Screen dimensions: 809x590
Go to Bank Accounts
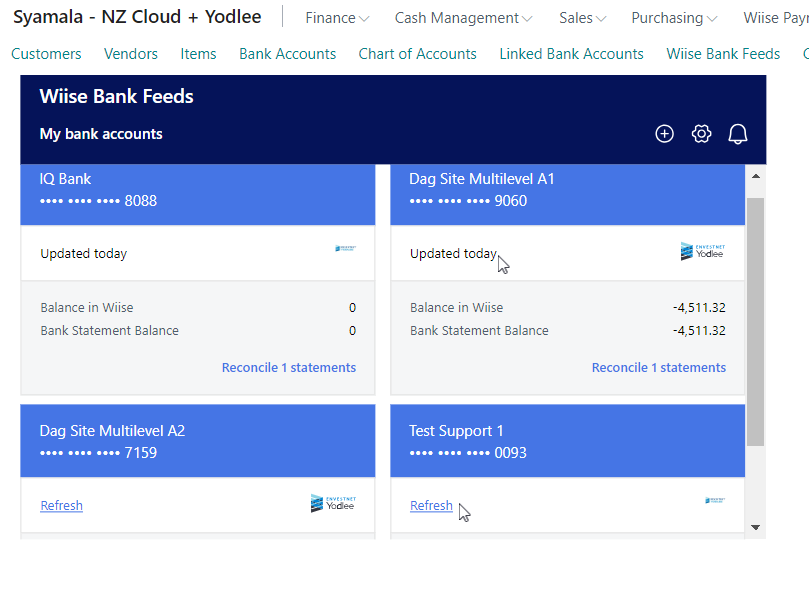pyautogui.click(x=287, y=54)
